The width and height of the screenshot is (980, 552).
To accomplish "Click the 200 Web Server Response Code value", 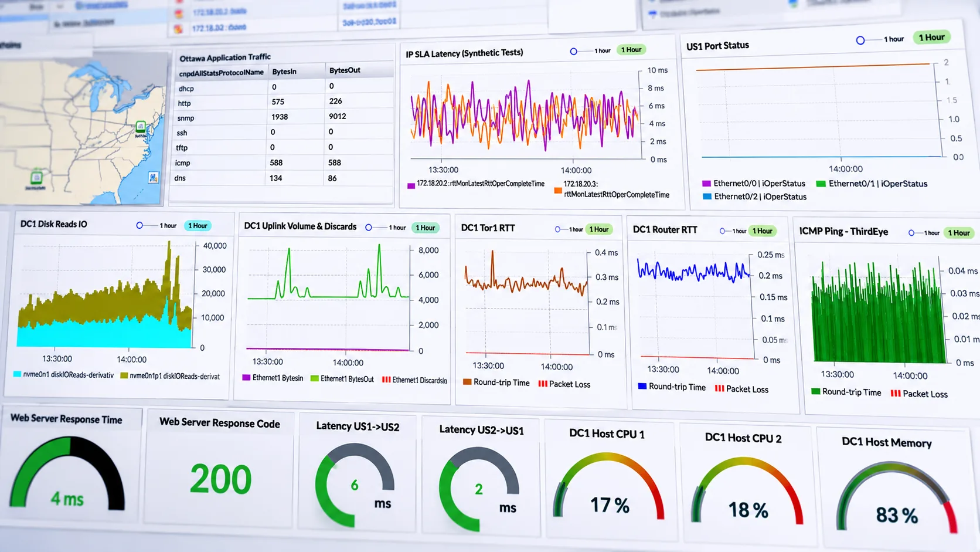I will (220, 479).
